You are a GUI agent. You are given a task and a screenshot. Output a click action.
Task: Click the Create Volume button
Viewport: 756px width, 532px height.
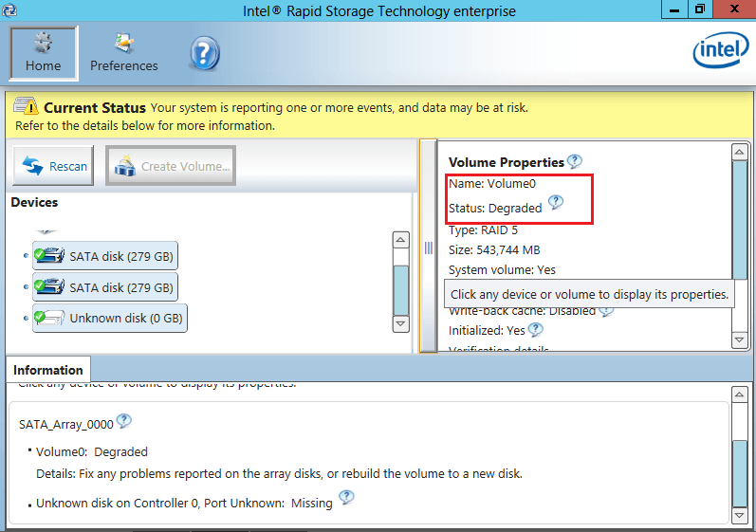click(x=171, y=166)
